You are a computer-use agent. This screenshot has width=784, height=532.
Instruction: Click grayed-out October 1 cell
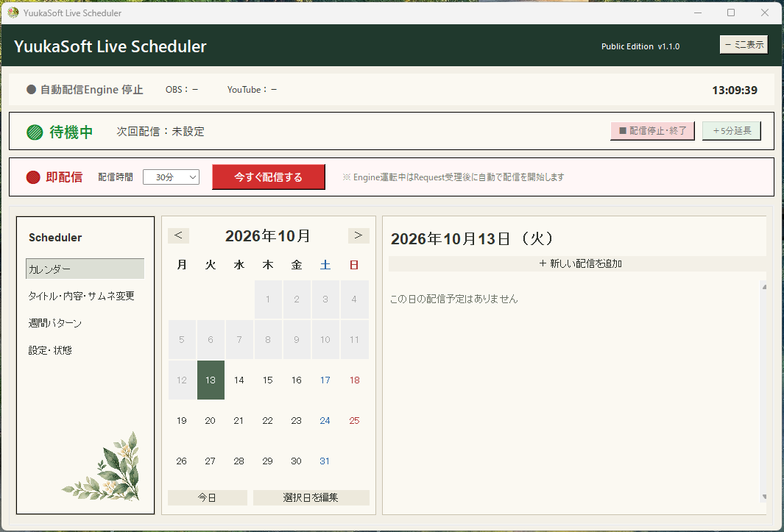pos(268,299)
